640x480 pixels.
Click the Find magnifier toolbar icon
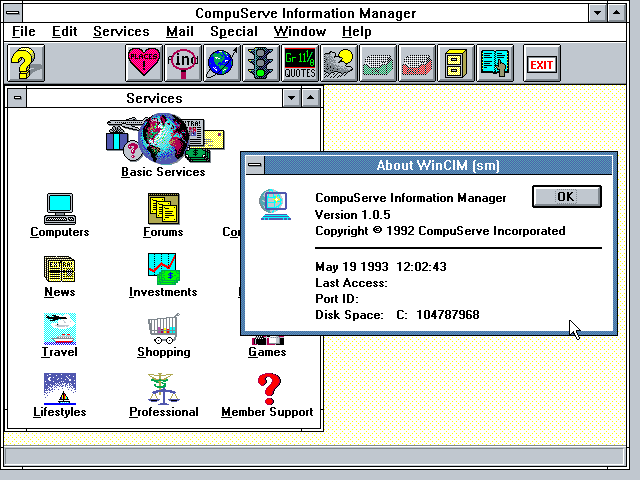click(x=182, y=64)
